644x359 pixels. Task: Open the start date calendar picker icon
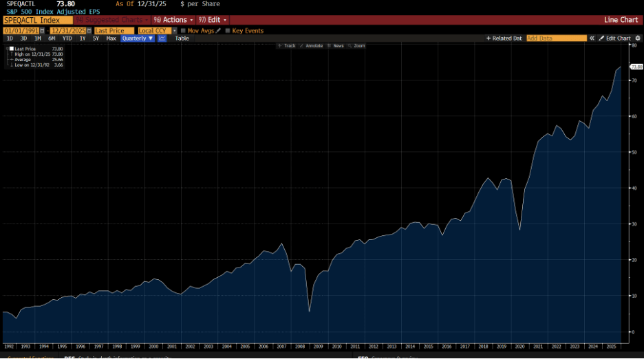pyautogui.click(x=42, y=31)
